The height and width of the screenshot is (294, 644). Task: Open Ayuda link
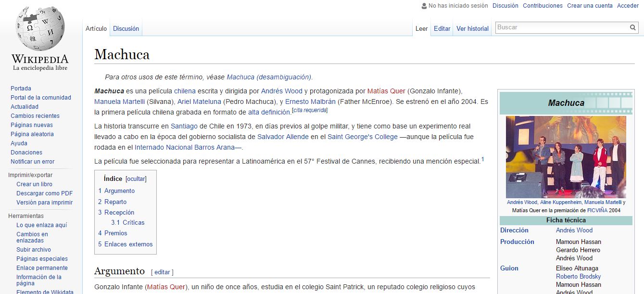[x=19, y=143]
